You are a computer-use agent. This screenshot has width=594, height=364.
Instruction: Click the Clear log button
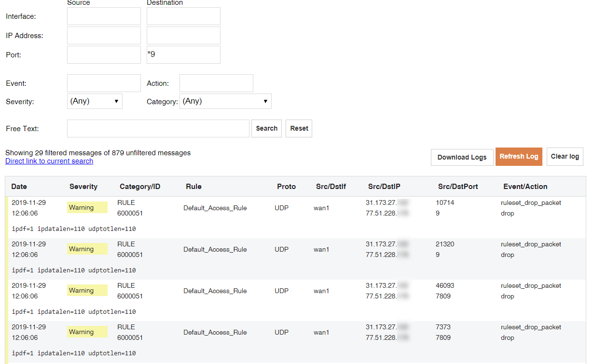[x=565, y=157]
